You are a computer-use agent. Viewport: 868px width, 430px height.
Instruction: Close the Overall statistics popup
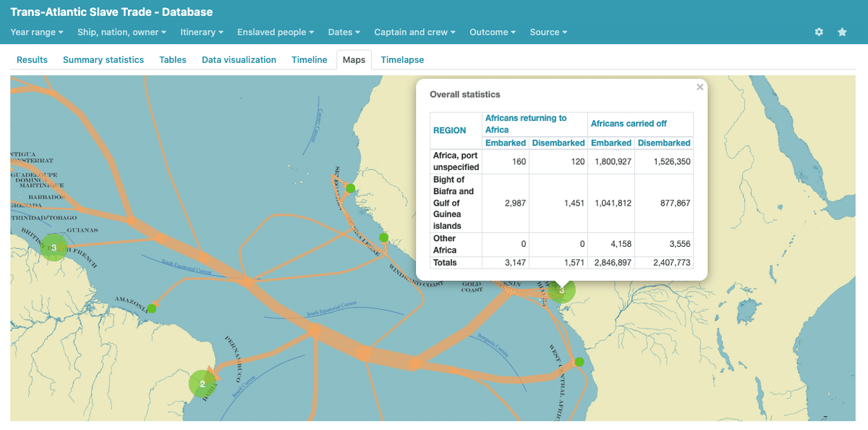click(699, 87)
